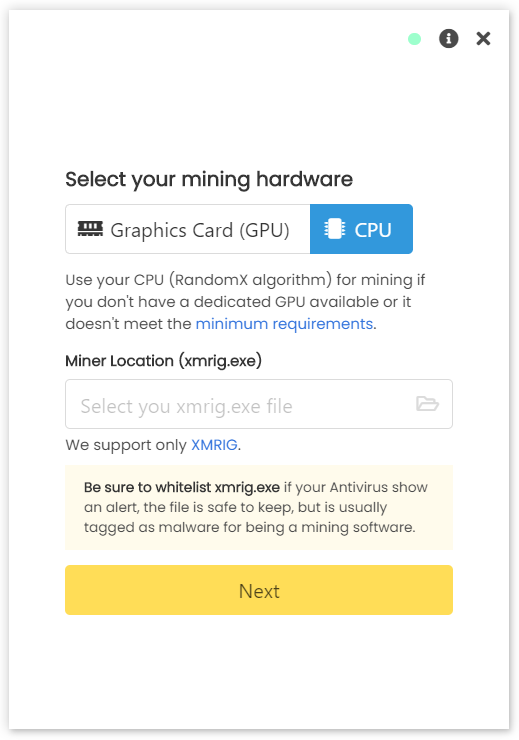Click the Miner Location (xmrig.exe) label
This screenshot has width=519, height=740.
(x=163, y=361)
